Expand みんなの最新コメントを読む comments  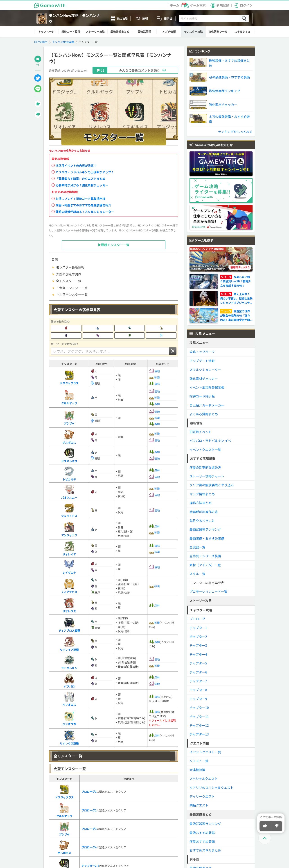click(x=135, y=71)
